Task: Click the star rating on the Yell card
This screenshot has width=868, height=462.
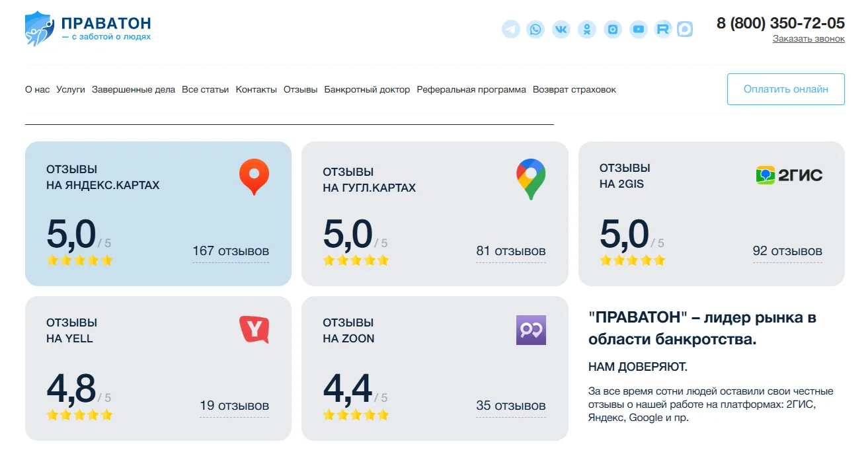Action: [80, 415]
